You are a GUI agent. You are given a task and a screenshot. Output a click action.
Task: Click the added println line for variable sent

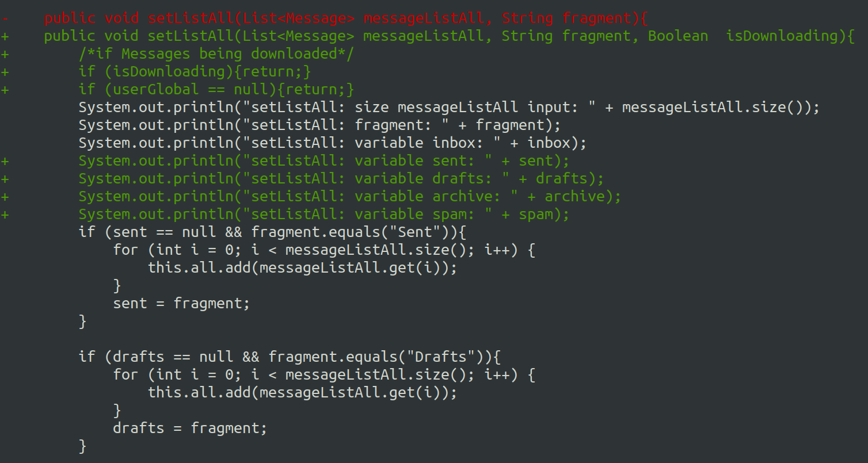pos(323,161)
